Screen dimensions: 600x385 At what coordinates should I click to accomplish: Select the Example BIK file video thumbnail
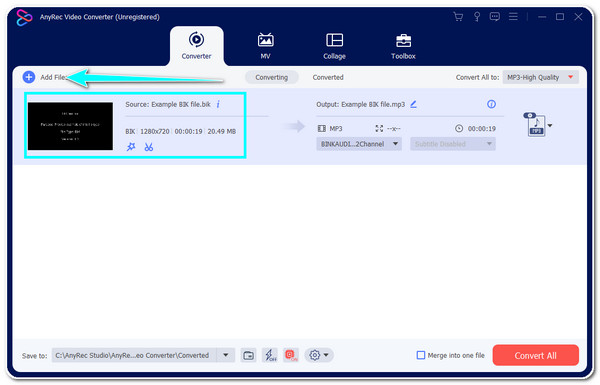coord(70,126)
